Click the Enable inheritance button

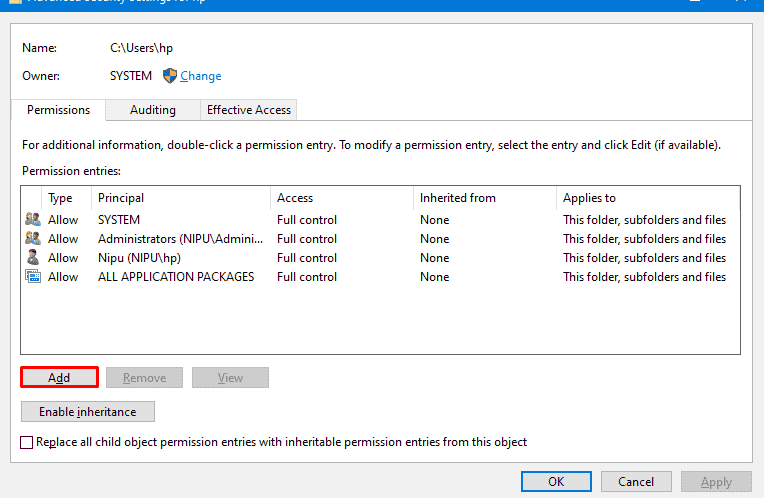click(x=87, y=411)
